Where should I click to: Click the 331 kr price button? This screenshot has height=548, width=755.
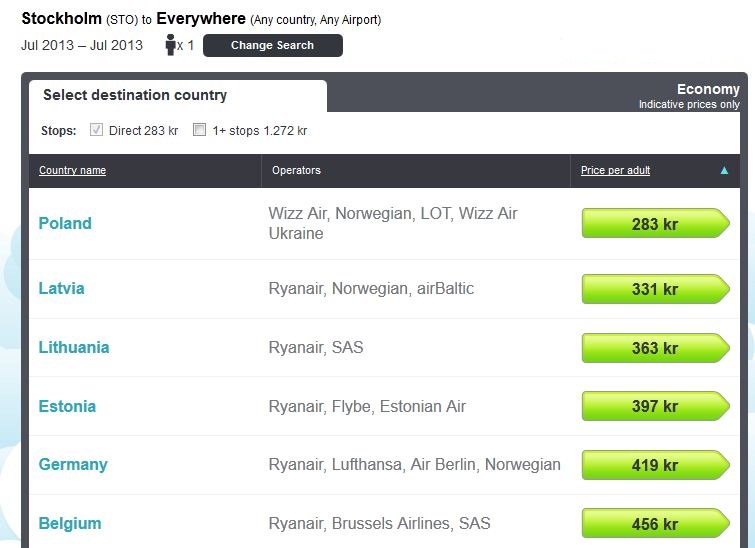[x=655, y=289]
